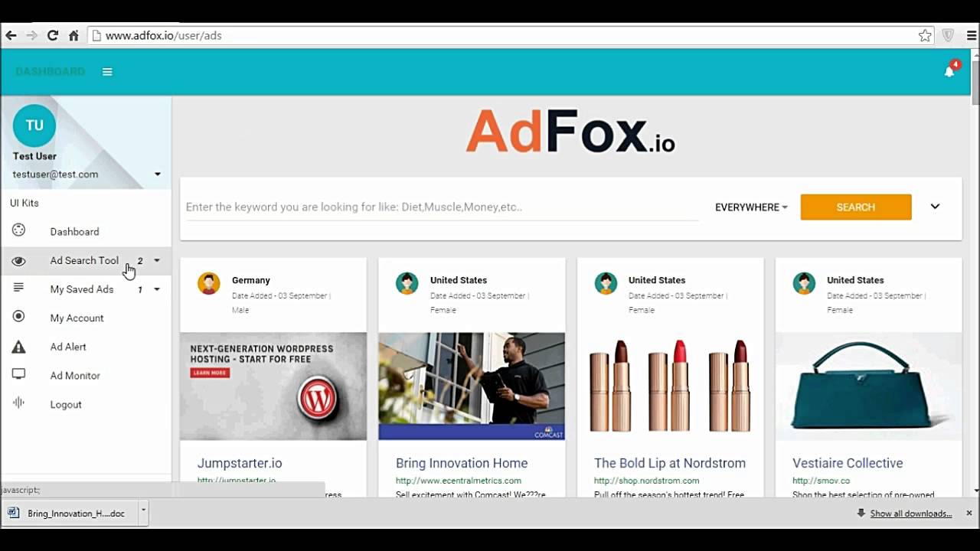
Task: Open Ad Monitor menu item
Action: click(75, 376)
